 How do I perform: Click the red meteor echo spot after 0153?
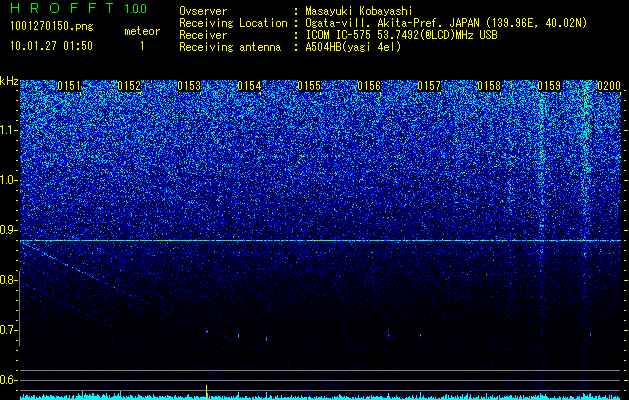tap(207, 332)
